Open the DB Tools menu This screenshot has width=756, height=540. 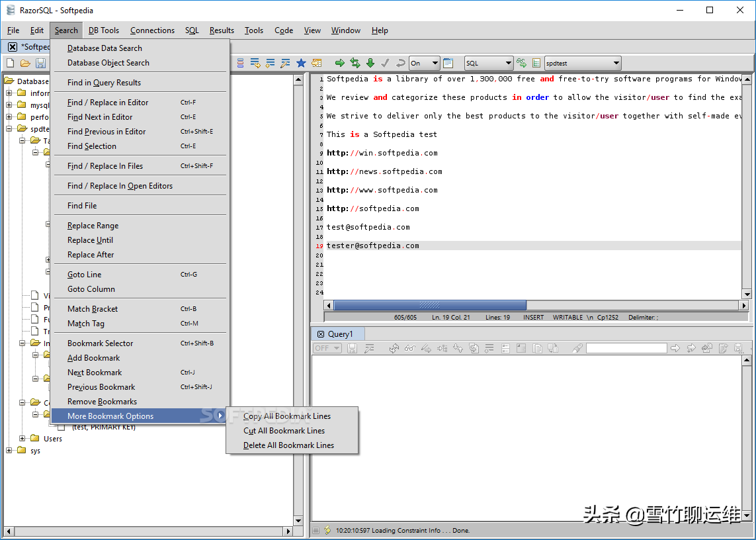pos(104,30)
